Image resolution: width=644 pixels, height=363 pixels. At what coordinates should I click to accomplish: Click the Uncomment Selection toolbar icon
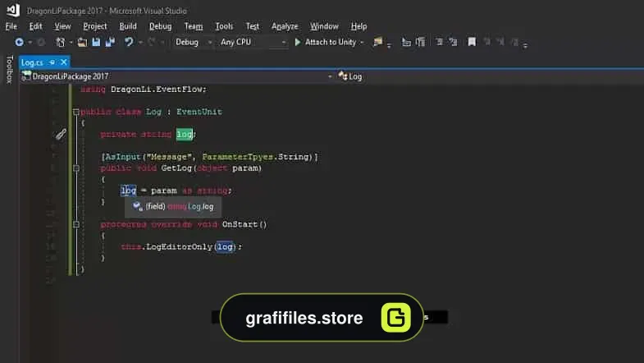point(453,42)
